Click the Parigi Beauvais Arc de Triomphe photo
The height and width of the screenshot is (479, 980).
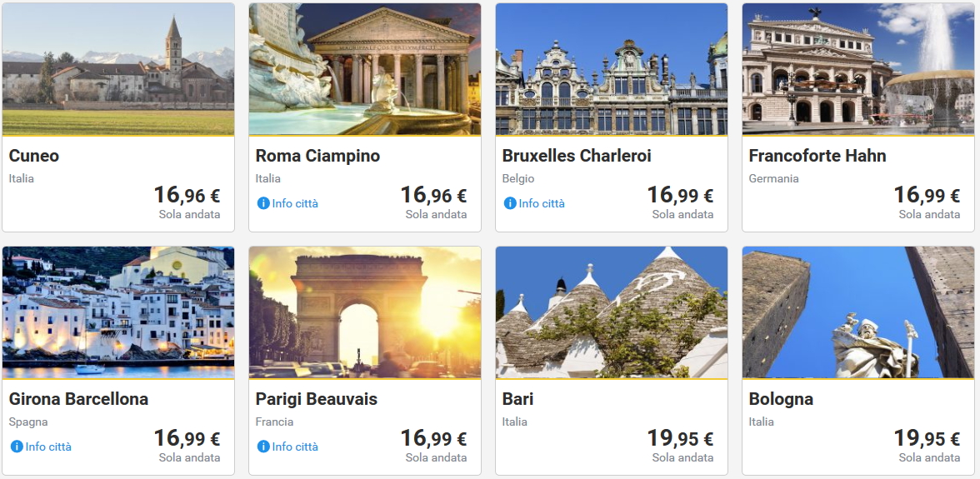(365, 312)
